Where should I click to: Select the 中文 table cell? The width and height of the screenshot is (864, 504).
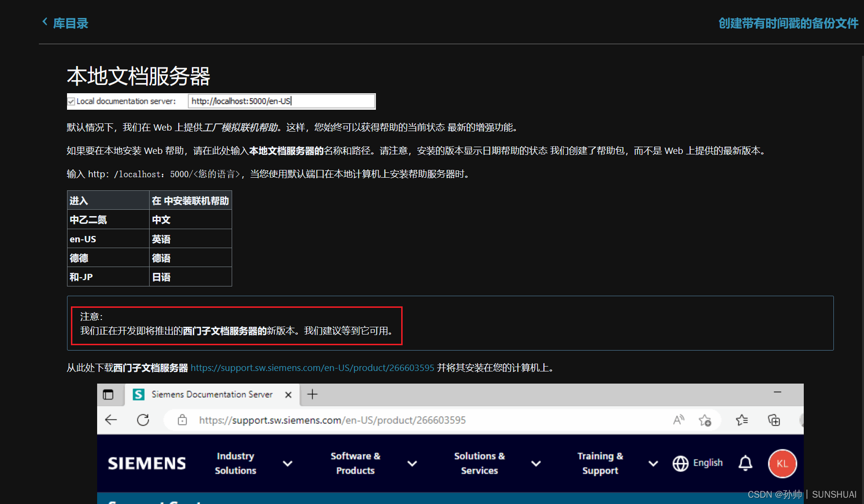coord(190,219)
